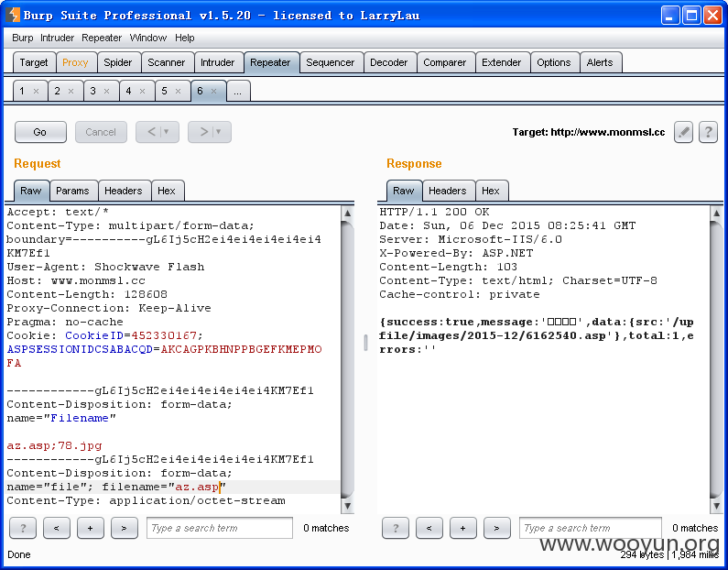Open response search help '?' button
Screen dimensions: 728x570
coord(396,528)
